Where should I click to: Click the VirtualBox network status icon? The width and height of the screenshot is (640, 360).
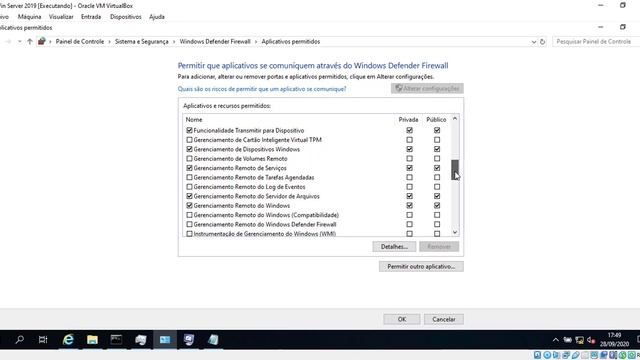click(x=565, y=355)
